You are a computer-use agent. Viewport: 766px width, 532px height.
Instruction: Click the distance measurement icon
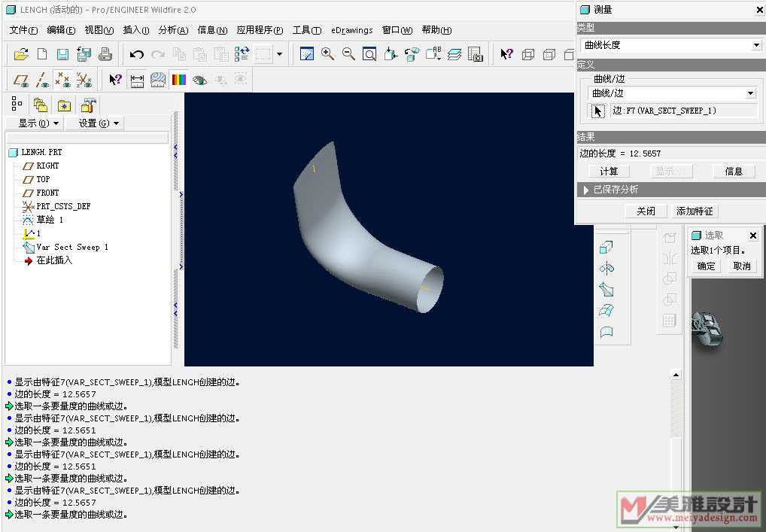[137, 80]
